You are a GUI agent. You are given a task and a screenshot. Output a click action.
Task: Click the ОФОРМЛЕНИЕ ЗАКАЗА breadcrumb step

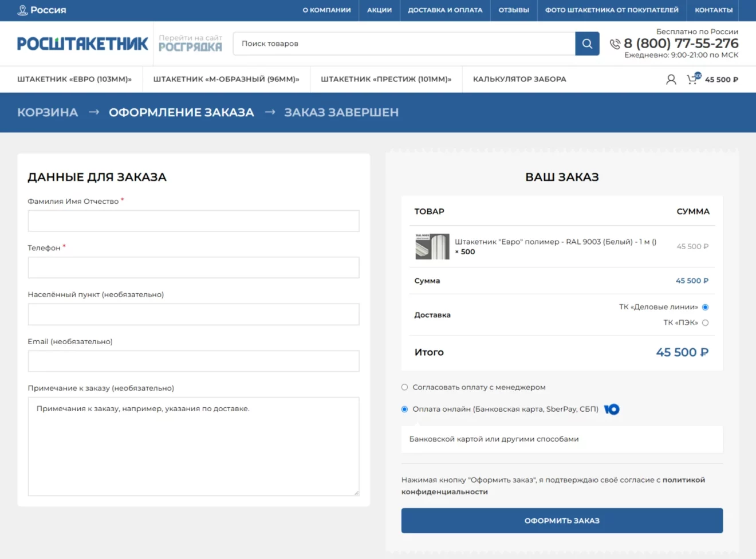[x=182, y=112]
